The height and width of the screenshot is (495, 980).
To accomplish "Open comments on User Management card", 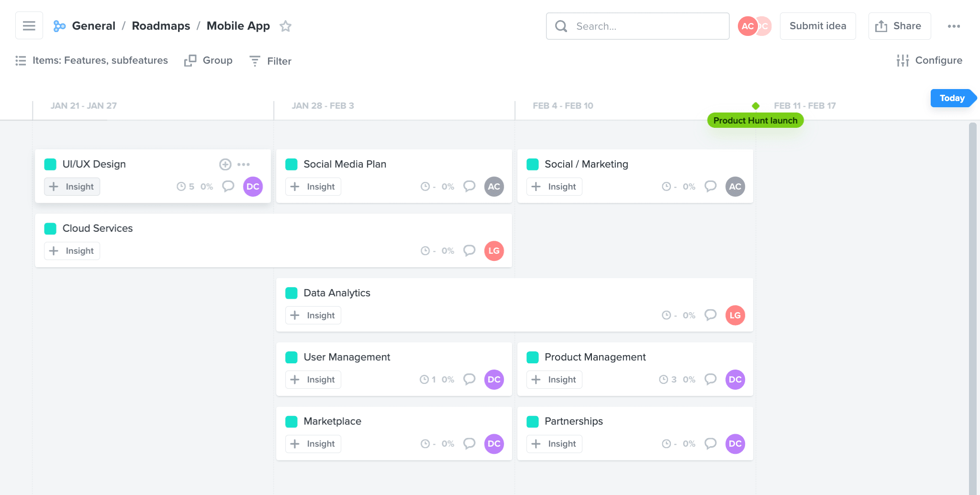I will click(x=469, y=379).
